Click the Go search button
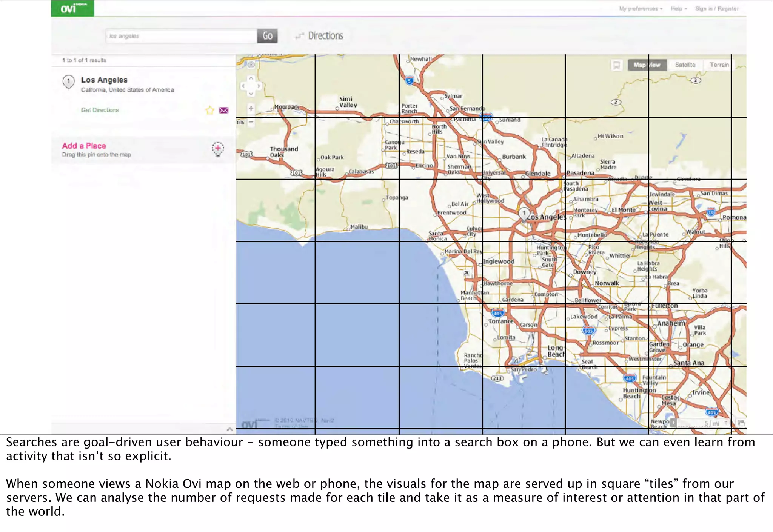Viewport: 773px width, 532px height. [267, 36]
